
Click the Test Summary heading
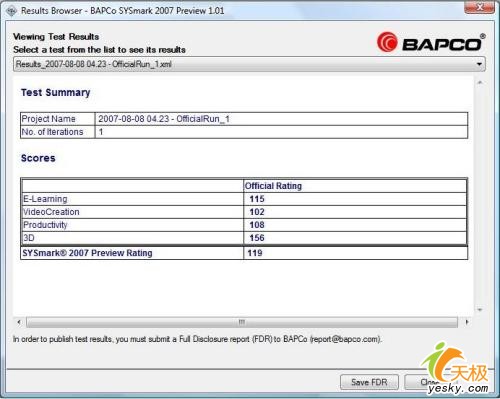tap(56, 93)
